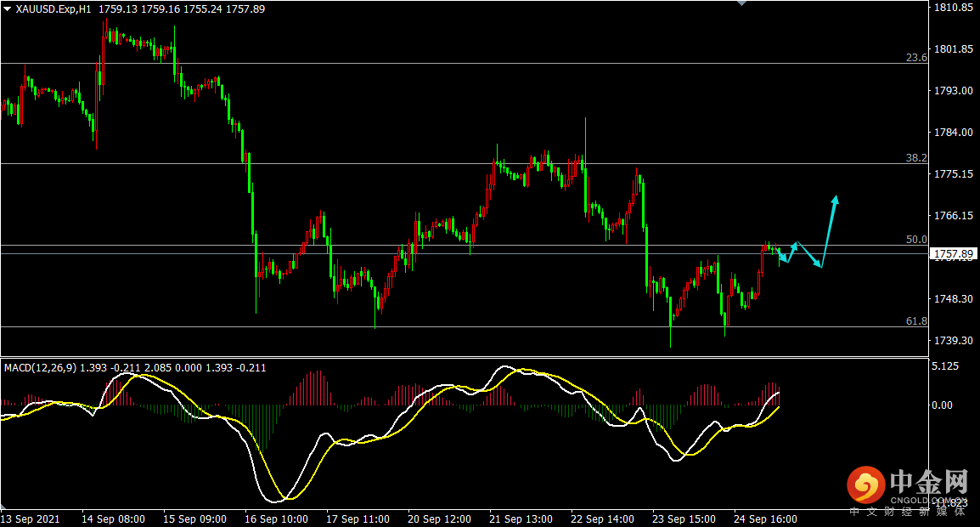The image size is (980, 527).
Task: Click the 1784.00 price scale label
Action: (x=953, y=132)
